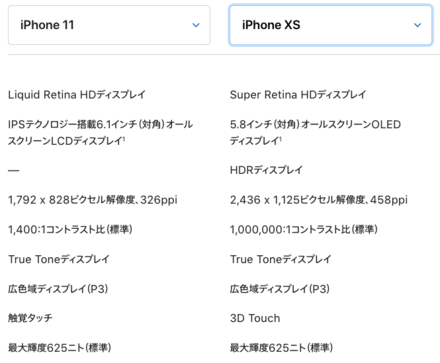Click the 1,400:1 contrast ratio text
Image resolution: width=440 pixels, height=363 pixels.
[x=70, y=229]
